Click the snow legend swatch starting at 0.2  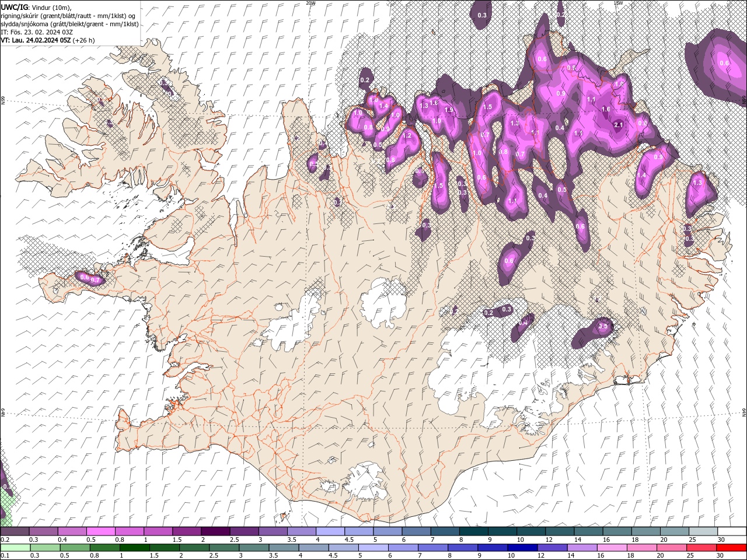point(15,531)
